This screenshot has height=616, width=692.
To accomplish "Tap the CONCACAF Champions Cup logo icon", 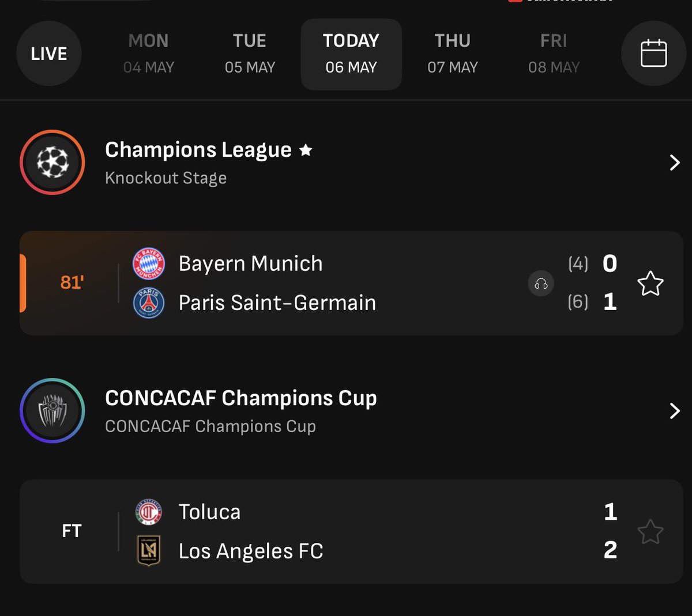I will (x=52, y=411).
